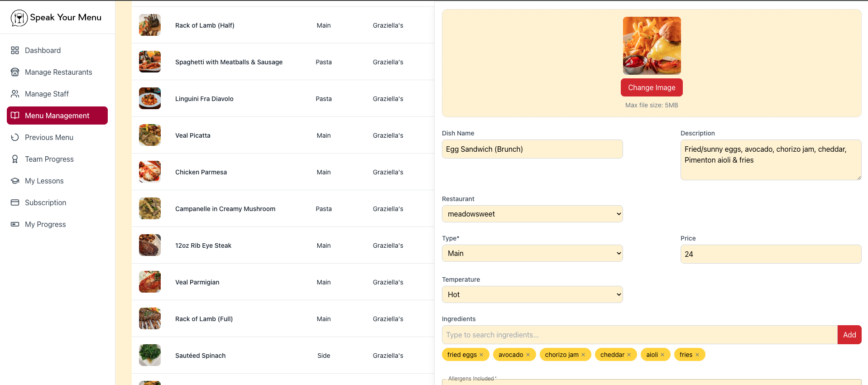
Task: Click the Rack of Lamb (Half) thumbnail
Action: point(150,25)
